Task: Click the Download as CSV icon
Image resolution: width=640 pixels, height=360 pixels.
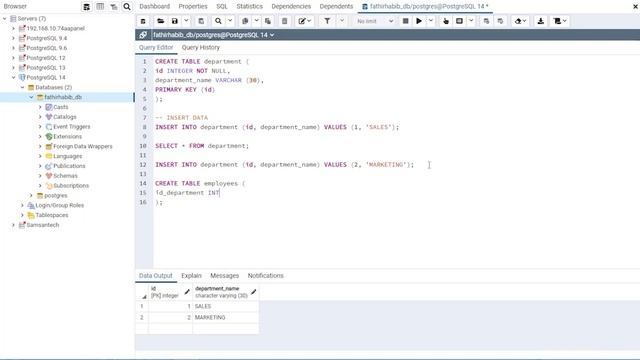Action: [540, 21]
